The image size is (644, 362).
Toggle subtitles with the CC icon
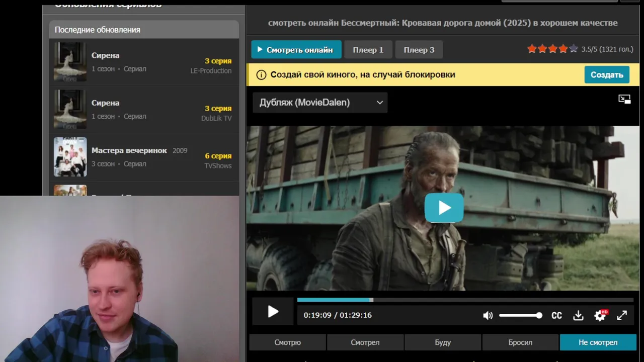click(x=556, y=315)
